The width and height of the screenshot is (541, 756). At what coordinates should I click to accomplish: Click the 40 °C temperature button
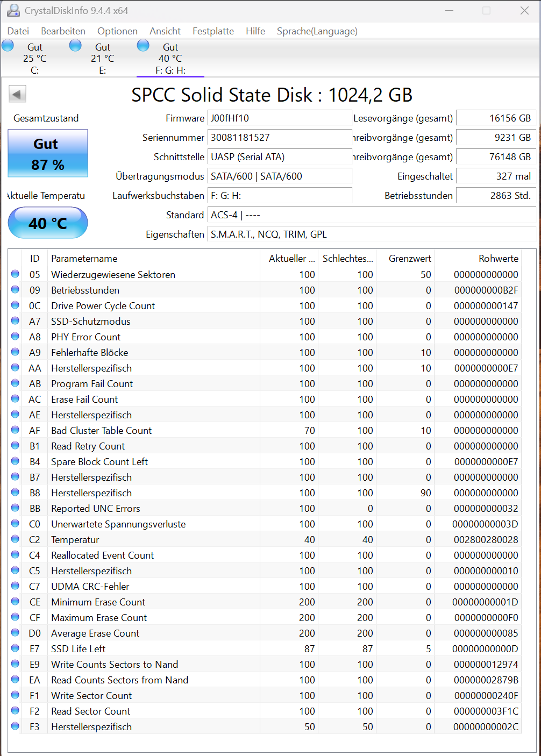[x=48, y=223]
